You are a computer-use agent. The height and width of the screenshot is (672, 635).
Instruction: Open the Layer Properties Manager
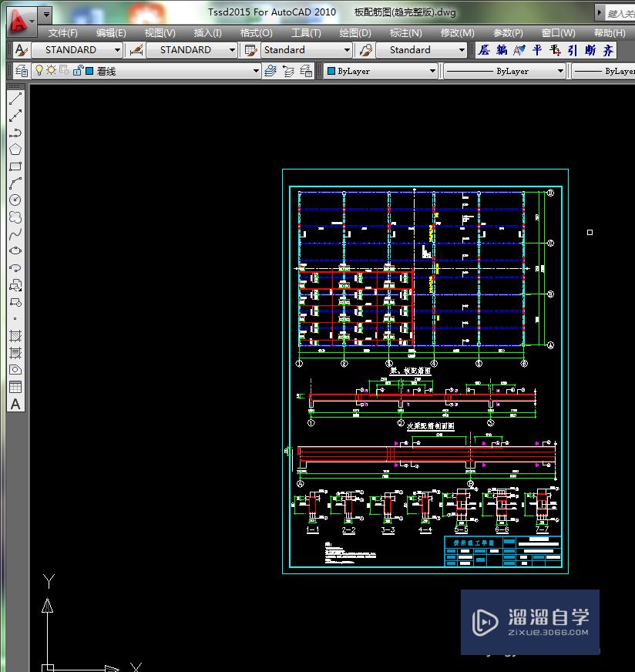[21, 70]
